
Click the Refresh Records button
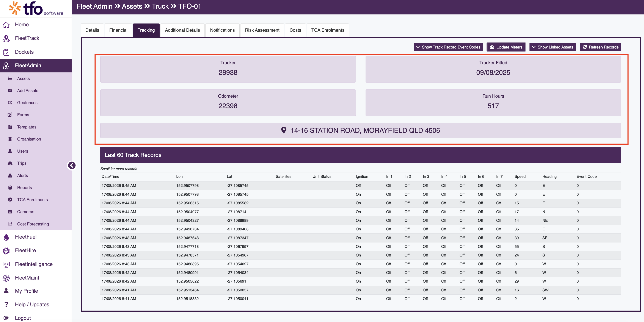pyautogui.click(x=600, y=47)
